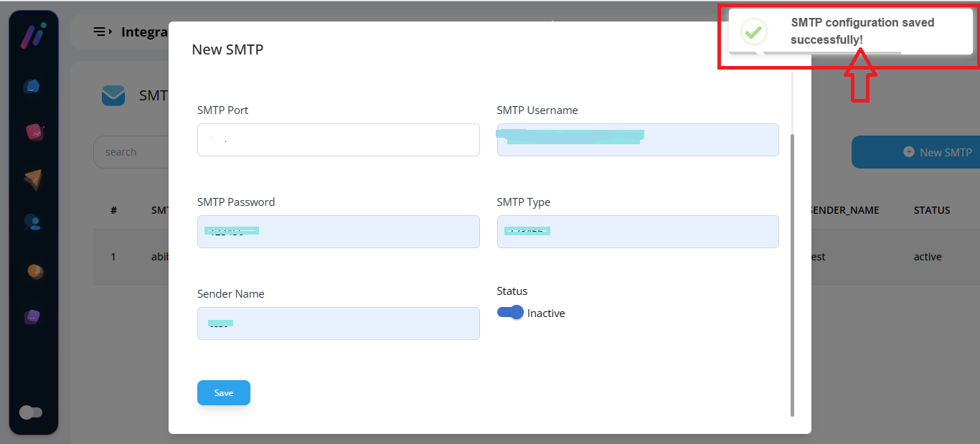Toggle the theme switch at sidebar bottom
This screenshot has width=980, height=444.
click(31, 412)
